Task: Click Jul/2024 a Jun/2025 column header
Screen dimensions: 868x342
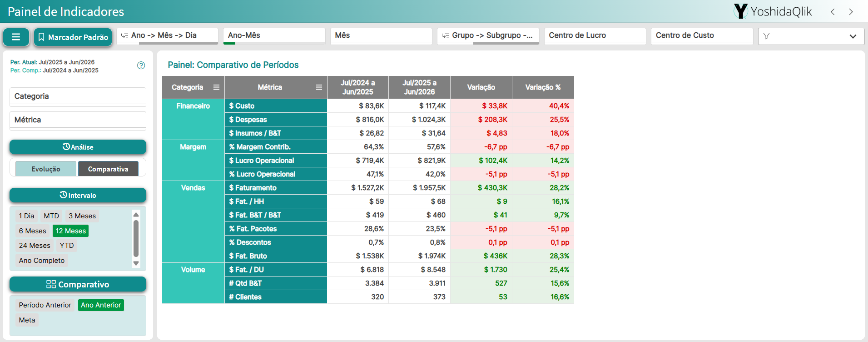Action: pyautogui.click(x=358, y=87)
